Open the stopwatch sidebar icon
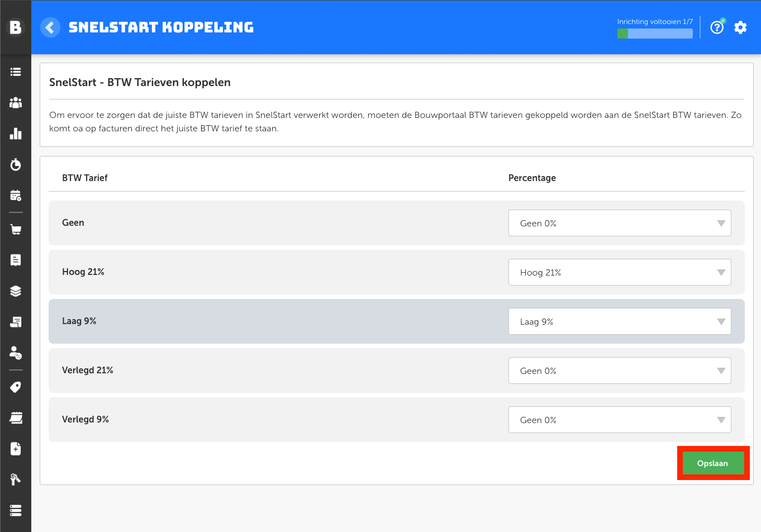Screen dimensions: 761x532 click(16, 164)
